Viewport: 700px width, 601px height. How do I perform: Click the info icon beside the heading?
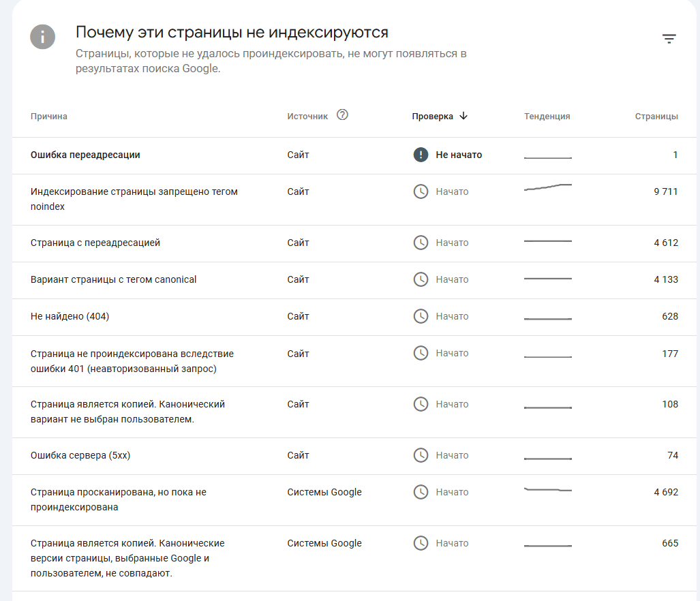point(43,36)
